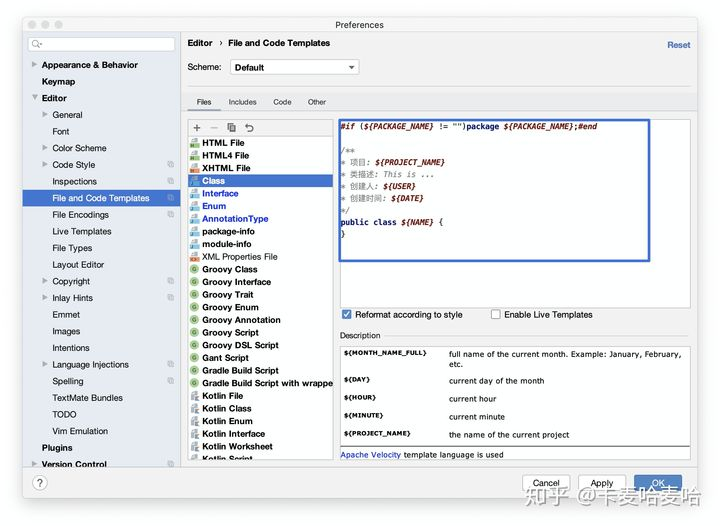Click the remove template minus icon
720x526 pixels.
(x=214, y=128)
